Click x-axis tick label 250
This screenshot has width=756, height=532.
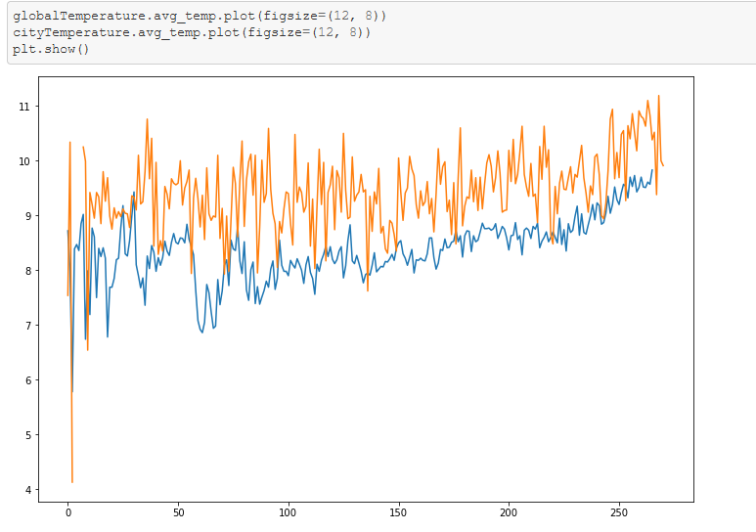pos(618,512)
